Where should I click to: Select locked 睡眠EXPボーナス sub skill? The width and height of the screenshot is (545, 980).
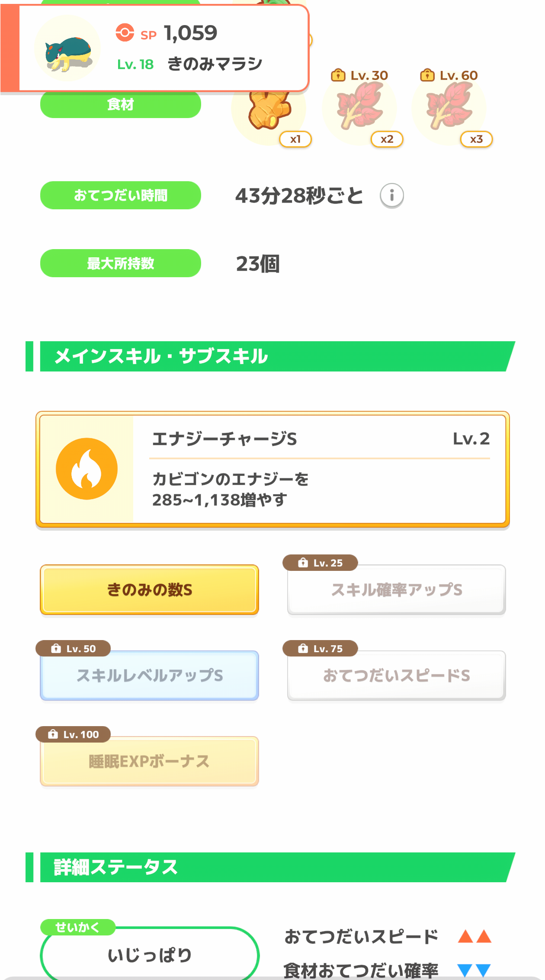pos(149,761)
